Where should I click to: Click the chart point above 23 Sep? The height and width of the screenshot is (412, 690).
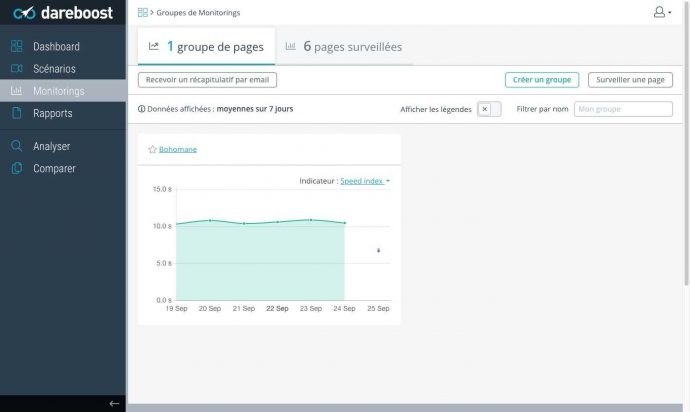coord(311,220)
